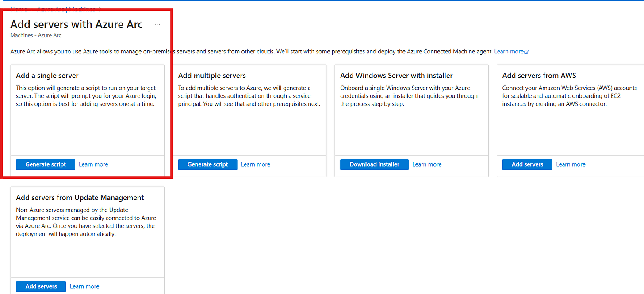Open Learn more in Windows Server installer card

click(x=427, y=164)
